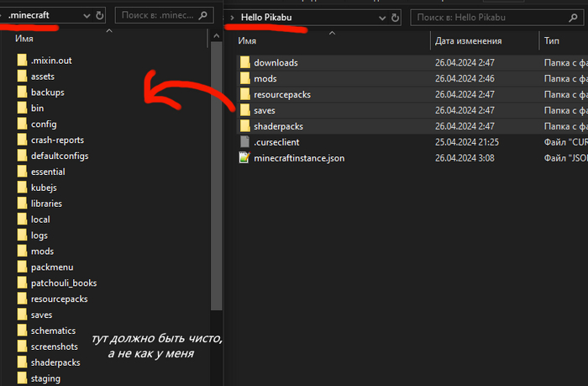The width and height of the screenshot is (588, 386).
Task: Select the backups folder icon
Action: [x=22, y=92]
